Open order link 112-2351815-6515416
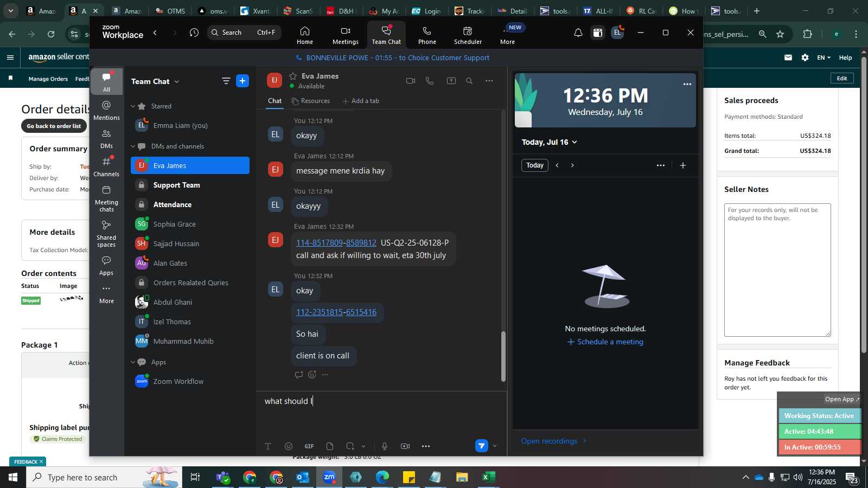Image resolution: width=868 pixels, height=488 pixels. 336,312
